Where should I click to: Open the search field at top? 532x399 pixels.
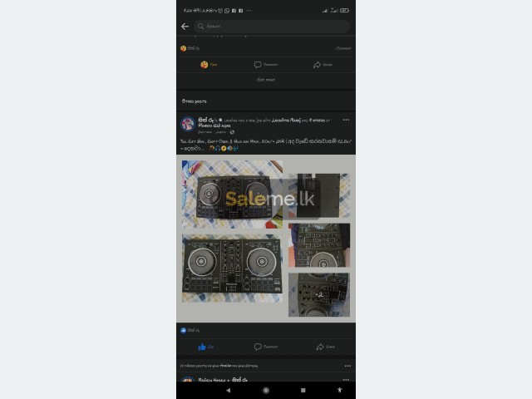(x=272, y=27)
